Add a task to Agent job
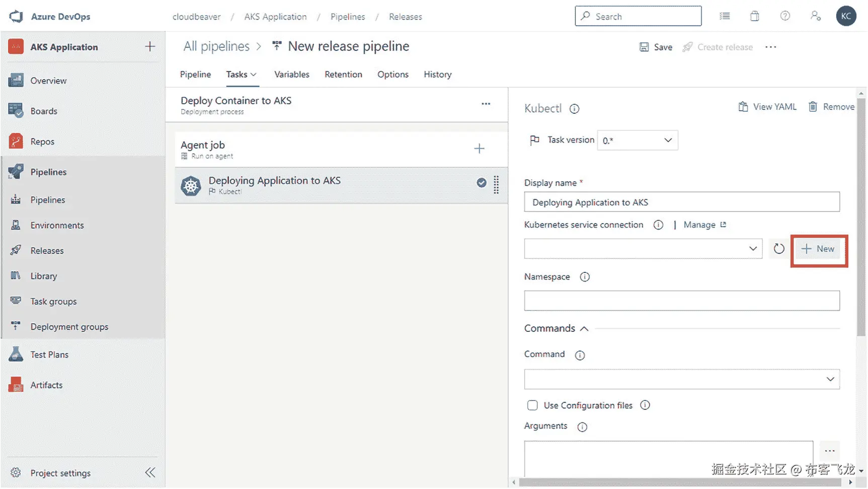Image resolution: width=868 pixels, height=489 pixels. pyautogui.click(x=479, y=149)
